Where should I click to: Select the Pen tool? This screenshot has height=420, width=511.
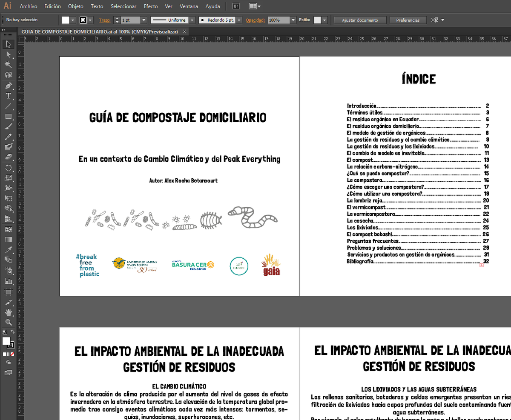[x=8, y=86]
